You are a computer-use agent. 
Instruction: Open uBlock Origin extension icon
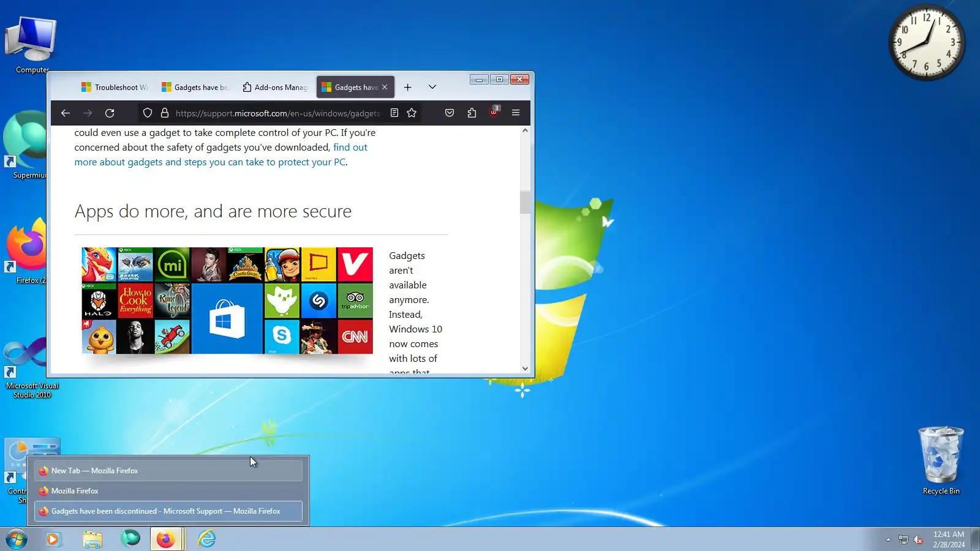point(494,113)
